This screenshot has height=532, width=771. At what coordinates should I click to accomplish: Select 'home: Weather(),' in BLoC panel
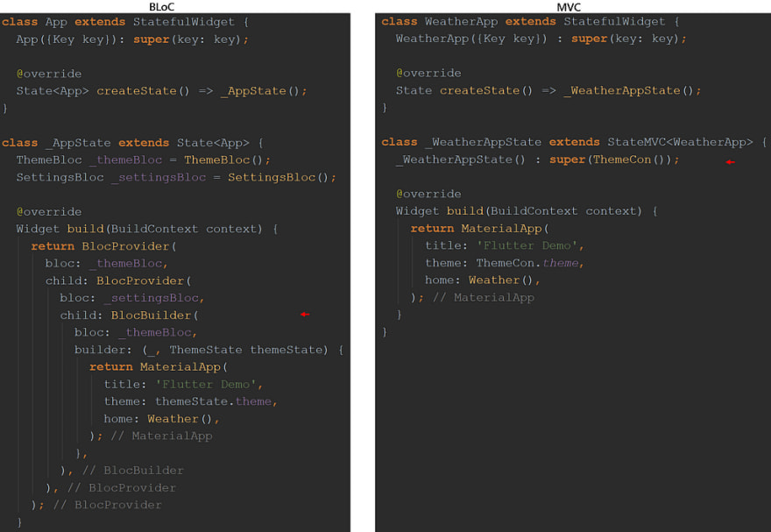pos(162,419)
